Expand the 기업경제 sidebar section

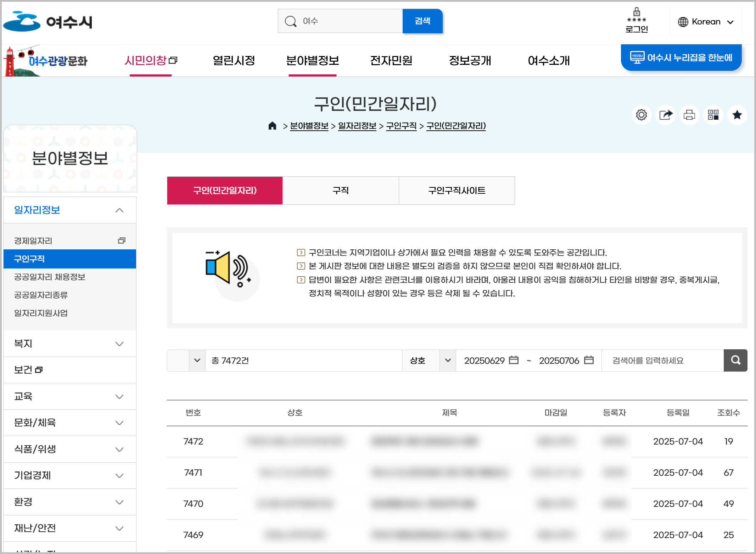click(x=69, y=475)
